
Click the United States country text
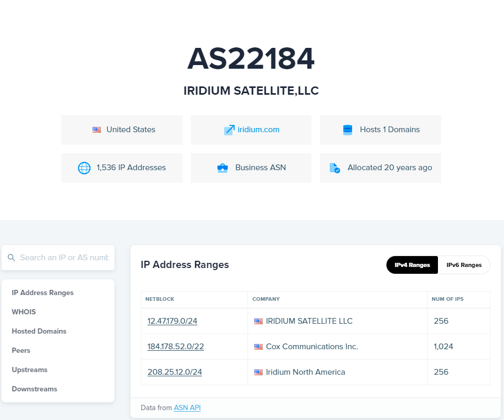click(x=131, y=130)
